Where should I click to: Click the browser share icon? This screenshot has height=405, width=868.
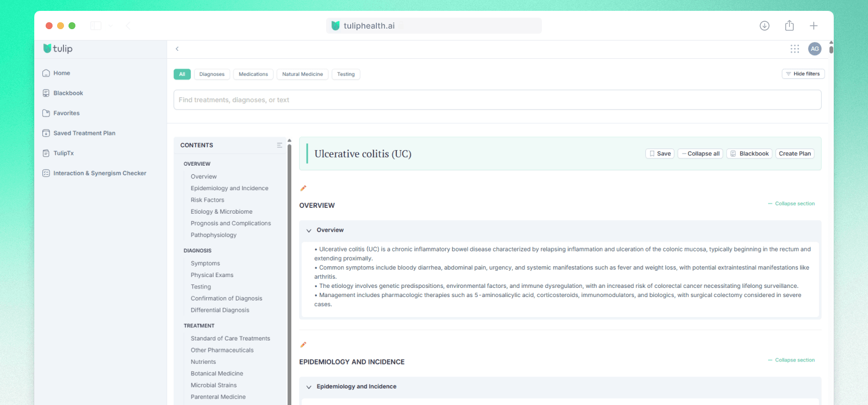(789, 26)
